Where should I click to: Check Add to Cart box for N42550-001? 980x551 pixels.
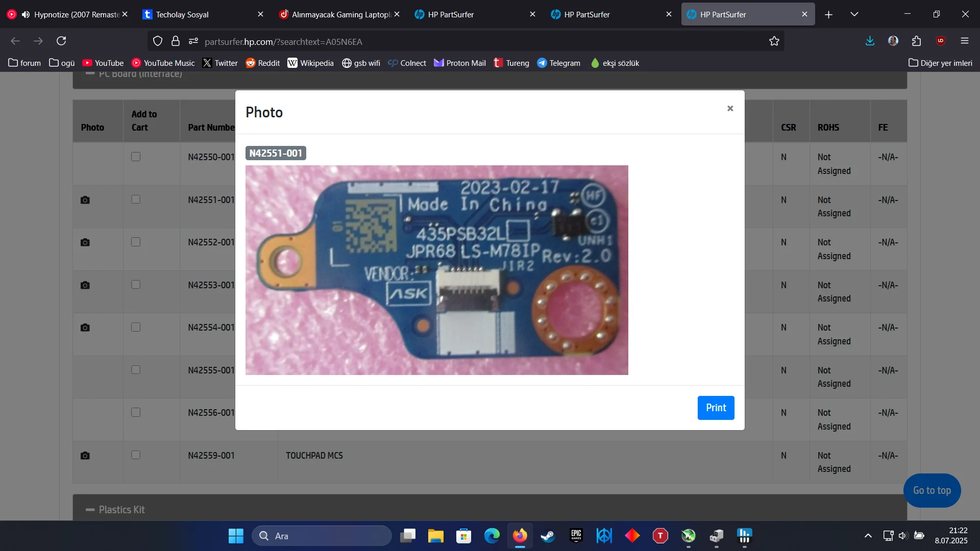tap(136, 157)
